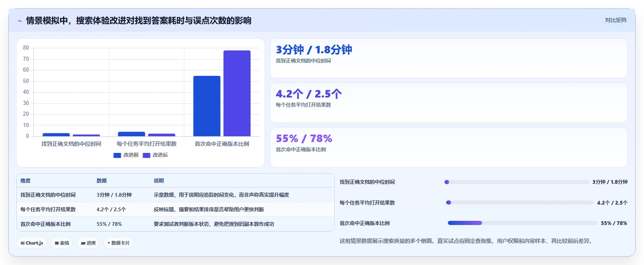
Task: Click the description starting with 要求测试者判断版本状态
Action: point(214,224)
